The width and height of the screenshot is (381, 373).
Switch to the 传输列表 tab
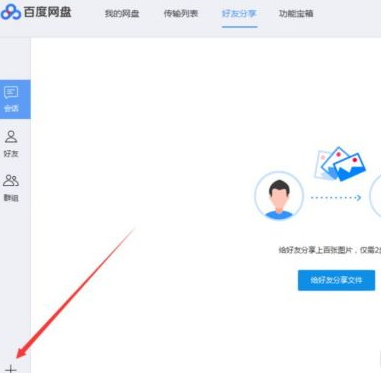pyautogui.click(x=181, y=14)
